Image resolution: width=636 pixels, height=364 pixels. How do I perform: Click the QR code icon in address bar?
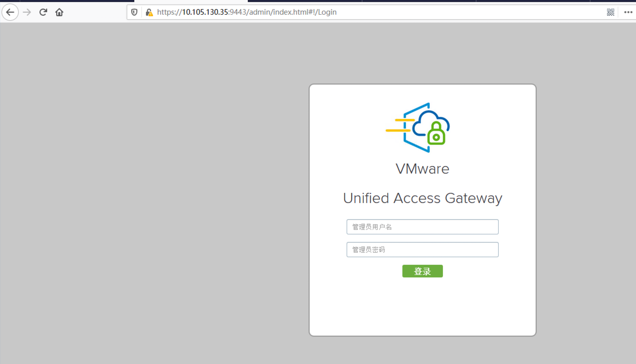click(x=611, y=12)
